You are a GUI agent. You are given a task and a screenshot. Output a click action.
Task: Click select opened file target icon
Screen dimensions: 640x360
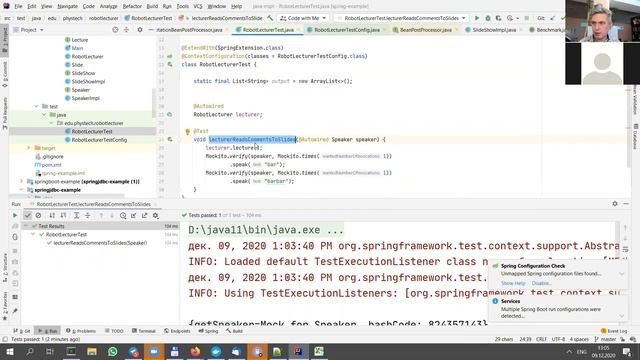[115, 30]
